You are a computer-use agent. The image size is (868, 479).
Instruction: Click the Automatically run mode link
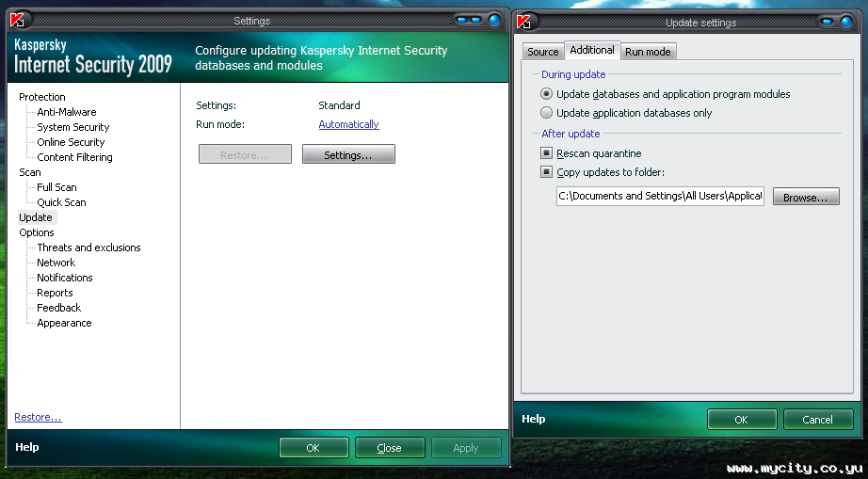coord(348,124)
